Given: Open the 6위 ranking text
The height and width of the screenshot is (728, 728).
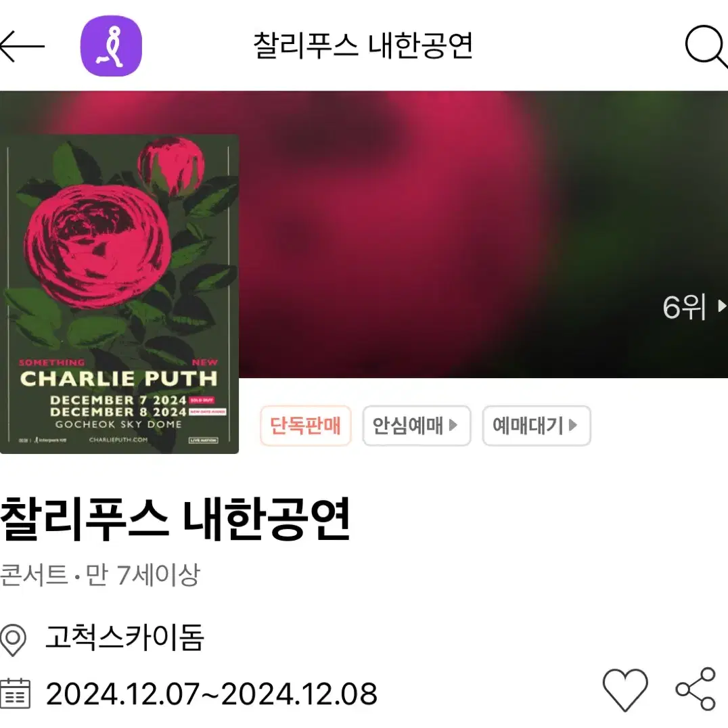Looking at the screenshot, I should click(684, 307).
